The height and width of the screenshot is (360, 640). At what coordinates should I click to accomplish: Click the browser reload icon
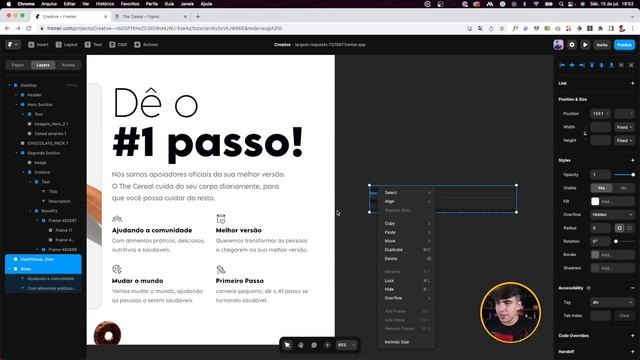pyautogui.click(x=29, y=28)
